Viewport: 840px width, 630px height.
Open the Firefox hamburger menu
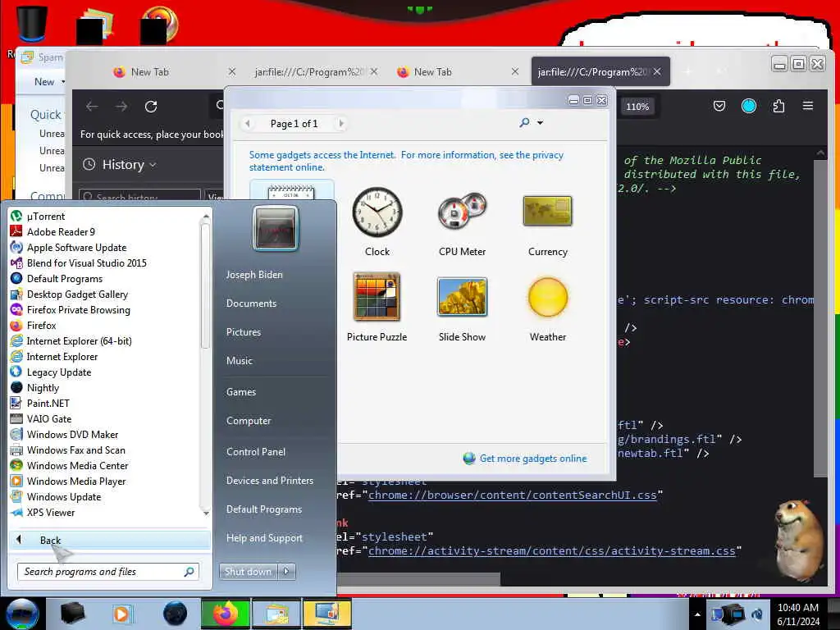tap(808, 106)
